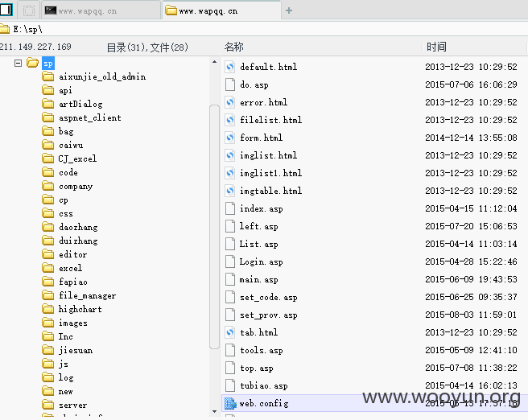Sort files by the 名称 column header
Viewport: 528px width, 420px height.
233,47
